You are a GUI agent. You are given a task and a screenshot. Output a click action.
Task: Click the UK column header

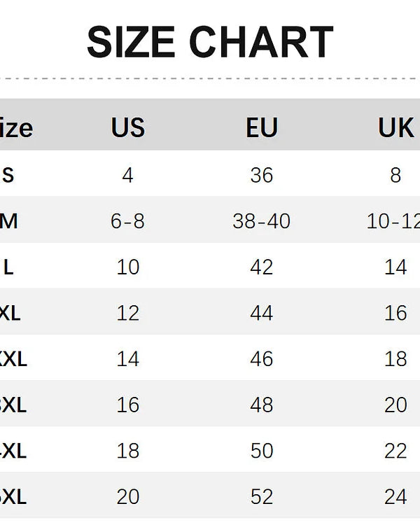click(x=396, y=128)
